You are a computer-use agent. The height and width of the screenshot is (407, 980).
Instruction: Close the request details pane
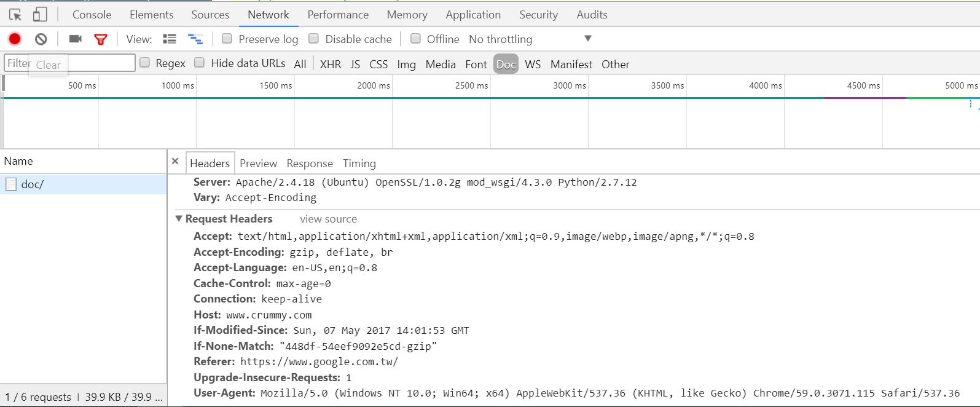tap(175, 161)
